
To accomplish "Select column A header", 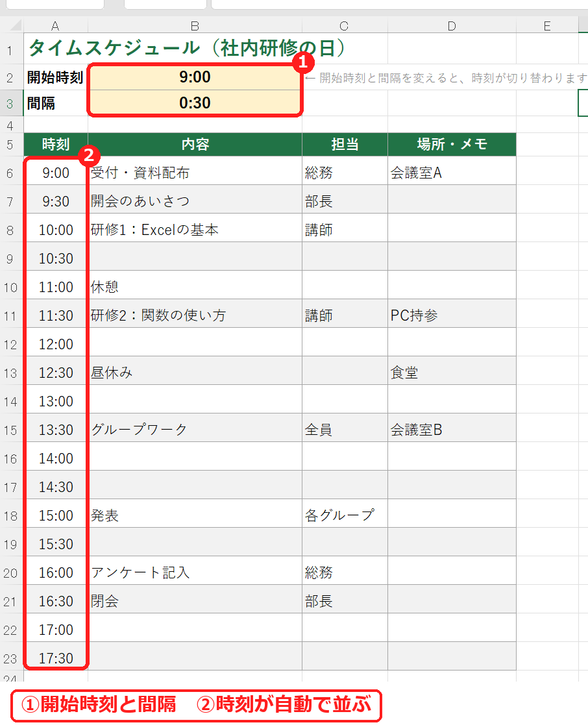I will pos(55,26).
